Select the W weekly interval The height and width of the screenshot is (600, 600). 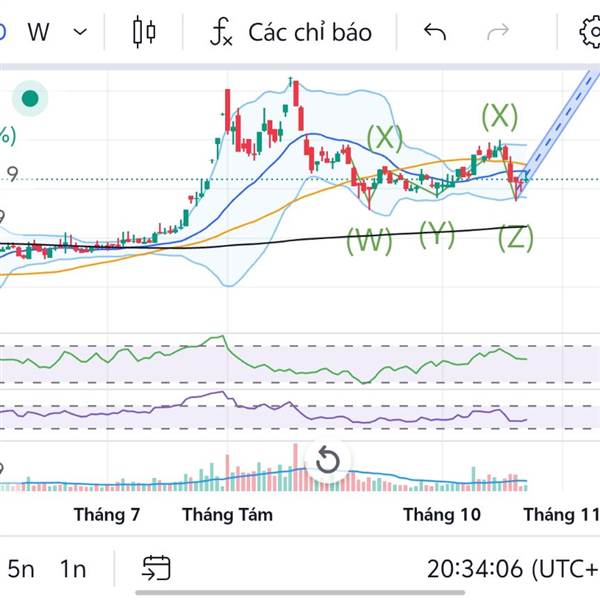(x=38, y=32)
